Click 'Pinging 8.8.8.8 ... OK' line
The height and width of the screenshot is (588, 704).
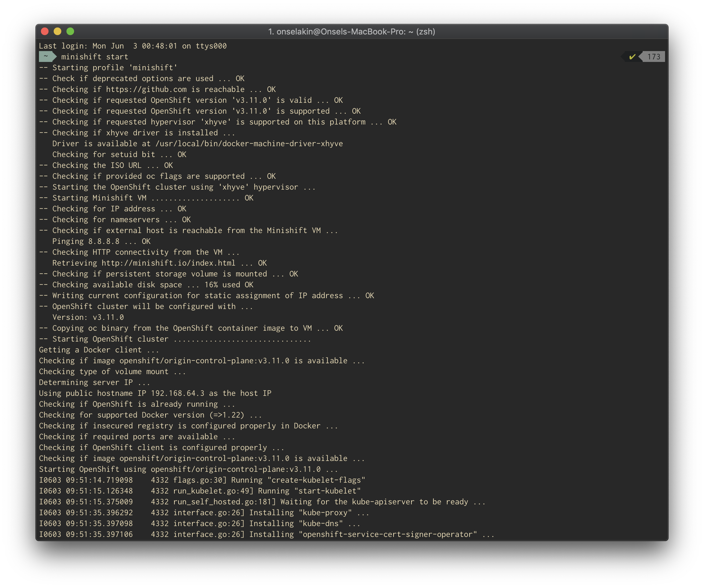pos(102,241)
